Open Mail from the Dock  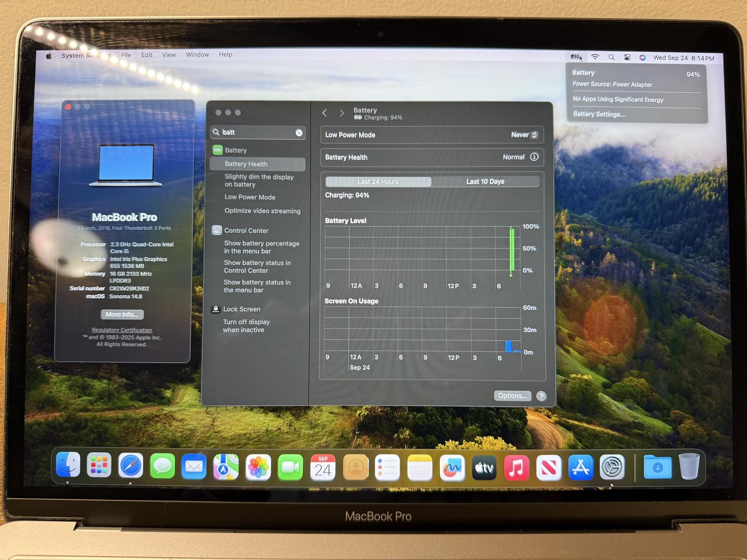click(194, 467)
